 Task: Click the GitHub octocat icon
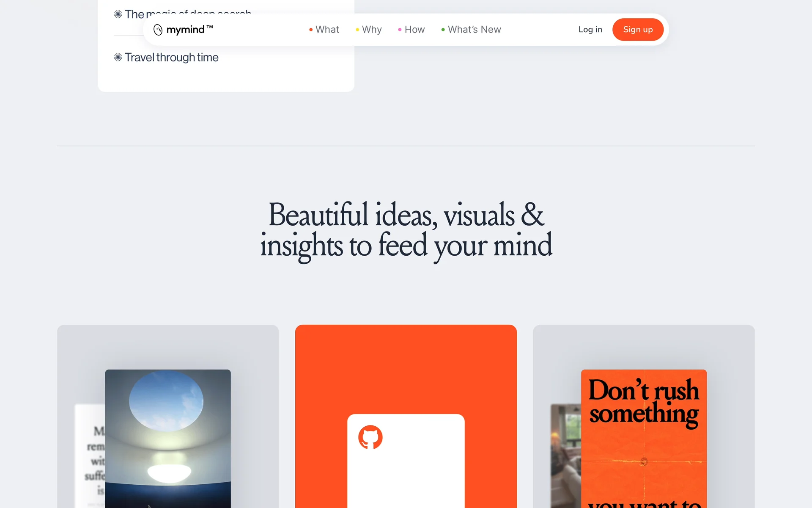coord(370,437)
